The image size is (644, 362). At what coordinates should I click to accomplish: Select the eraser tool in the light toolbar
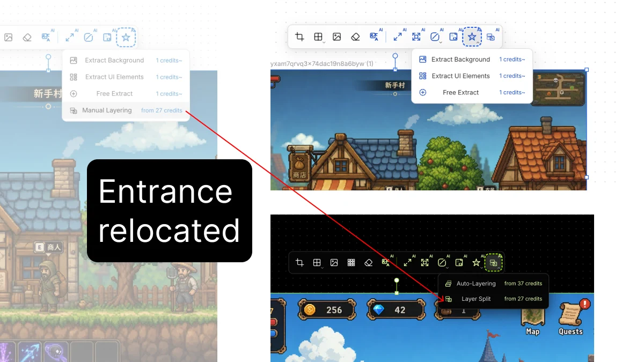pyautogui.click(x=355, y=37)
